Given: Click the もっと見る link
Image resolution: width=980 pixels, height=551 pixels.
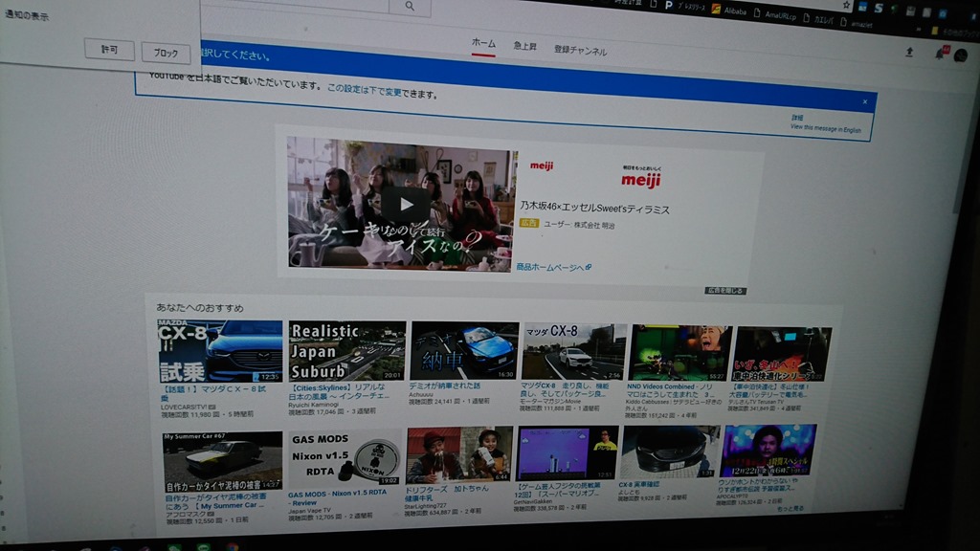Looking at the screenshot, I should click(x=790, y=510).
